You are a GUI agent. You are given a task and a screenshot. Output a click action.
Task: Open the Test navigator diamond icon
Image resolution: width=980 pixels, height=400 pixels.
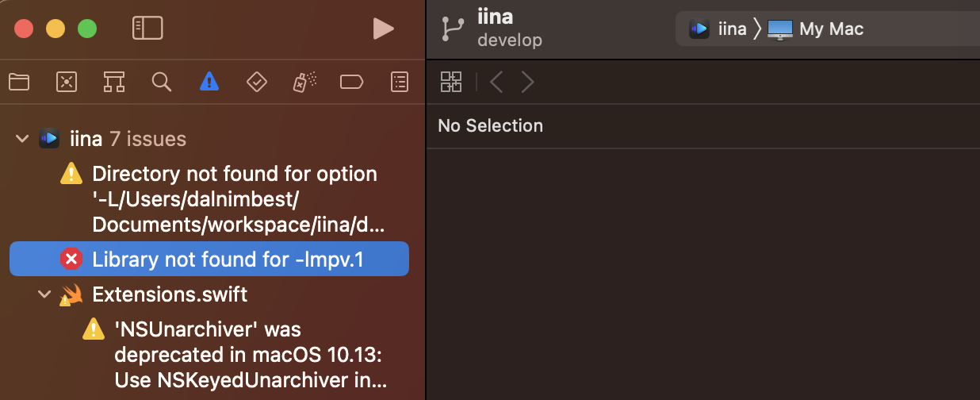click(x=256, y=81)
